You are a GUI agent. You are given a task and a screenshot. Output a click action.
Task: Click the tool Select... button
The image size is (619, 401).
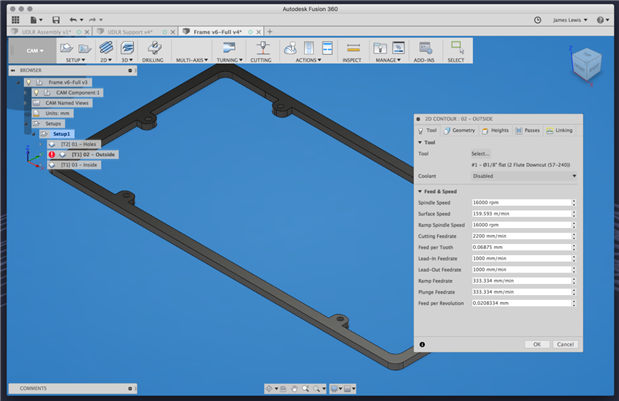pos(481,153)
